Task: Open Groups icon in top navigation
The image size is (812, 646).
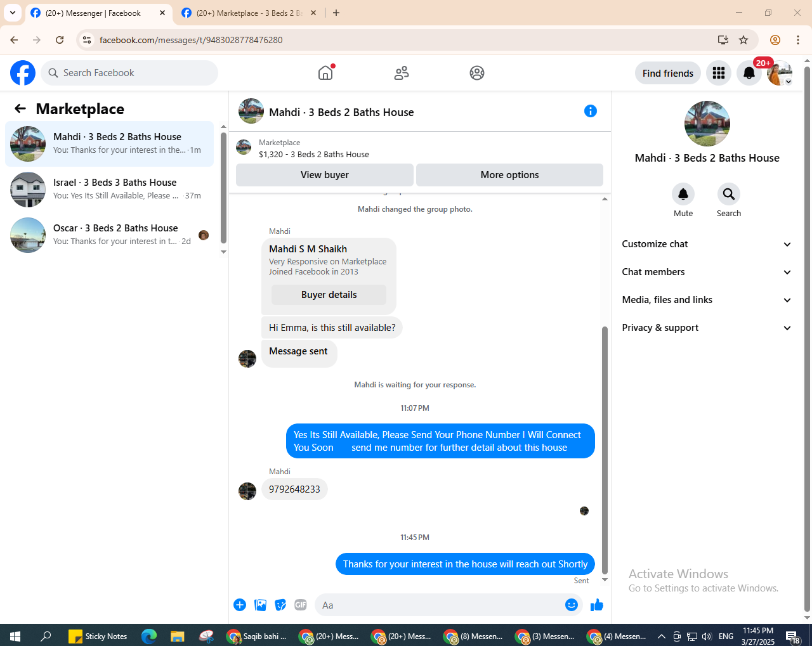Action: click(x=477, y=73)
